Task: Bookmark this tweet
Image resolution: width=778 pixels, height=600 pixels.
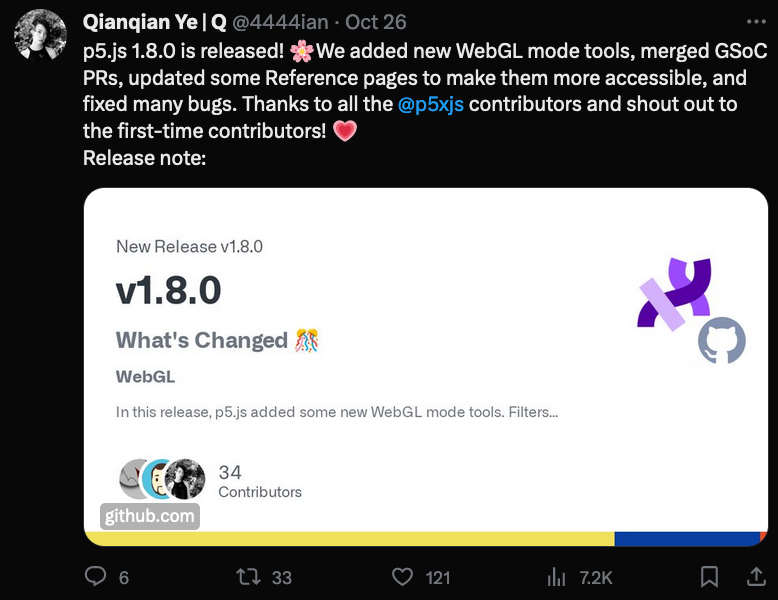Action: coord(709,577)
